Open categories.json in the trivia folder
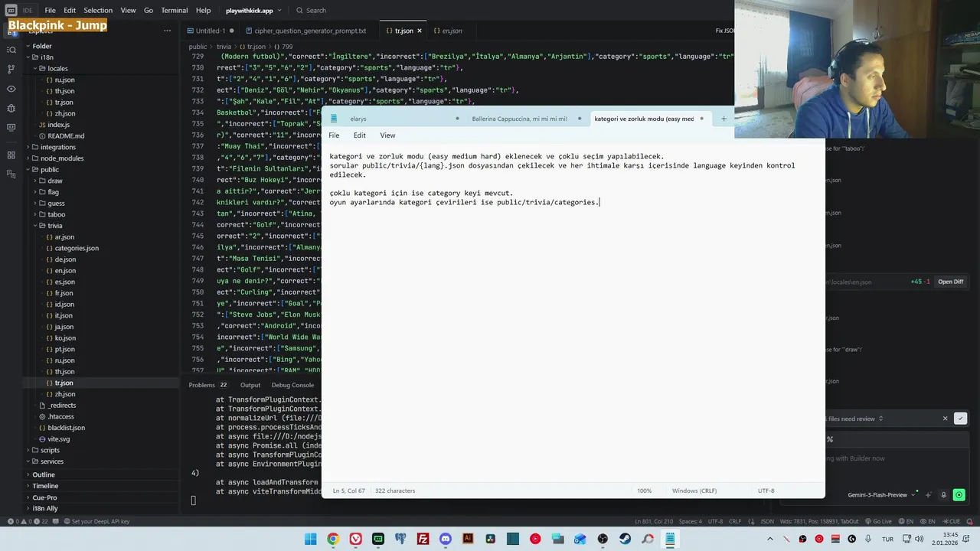The image size is (980, 551). pyautogui.click(x=77, y=248)
